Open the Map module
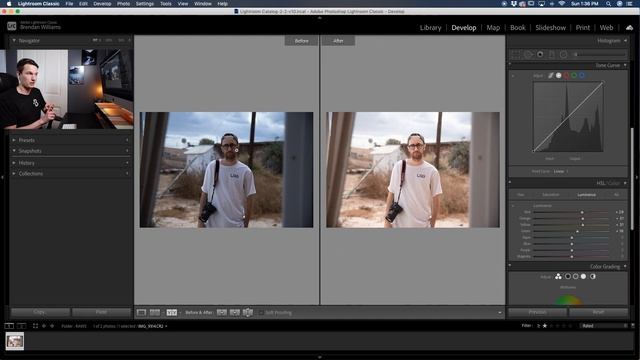The height and width of the screenshot is (360, 640). point(493,28)
